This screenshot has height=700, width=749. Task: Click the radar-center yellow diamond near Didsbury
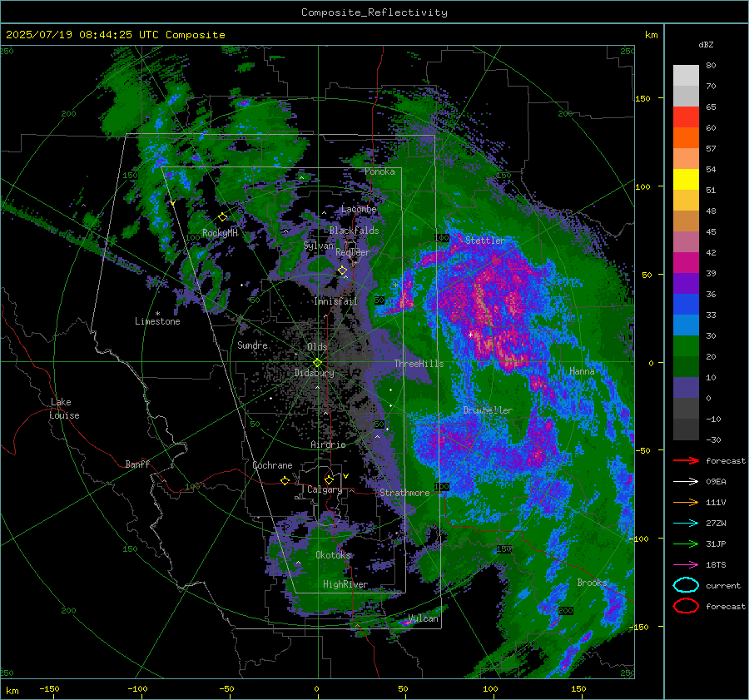coord(317,362)
